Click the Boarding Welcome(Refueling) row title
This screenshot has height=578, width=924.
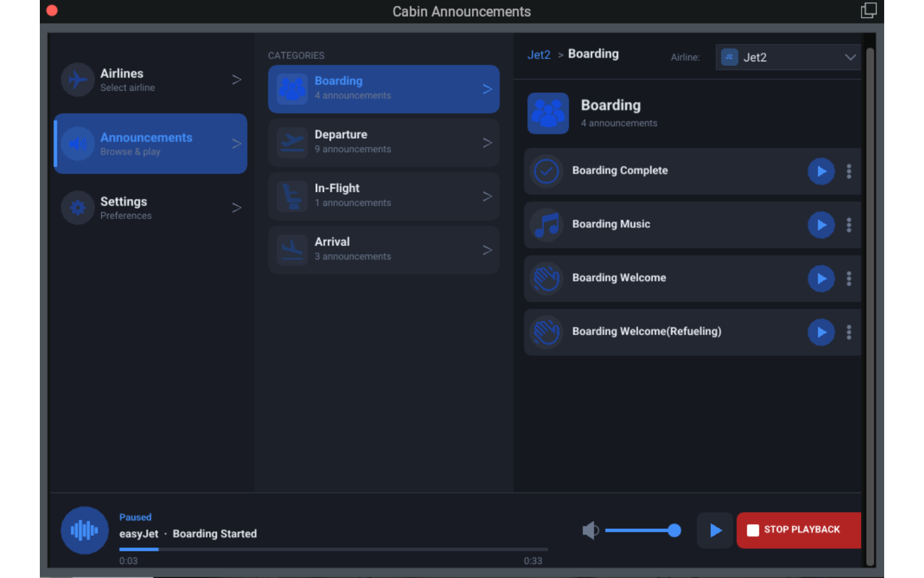[x=647, y=331]
